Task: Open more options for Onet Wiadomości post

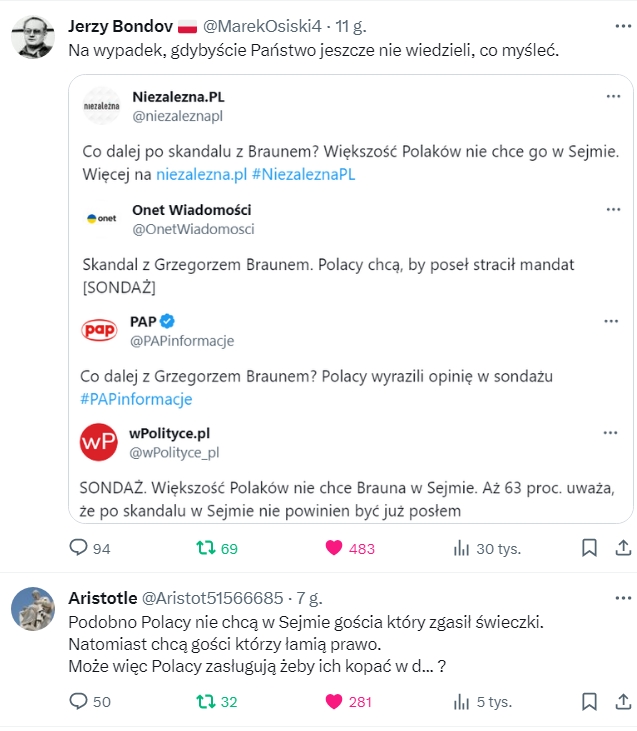Action: point(612,209)
